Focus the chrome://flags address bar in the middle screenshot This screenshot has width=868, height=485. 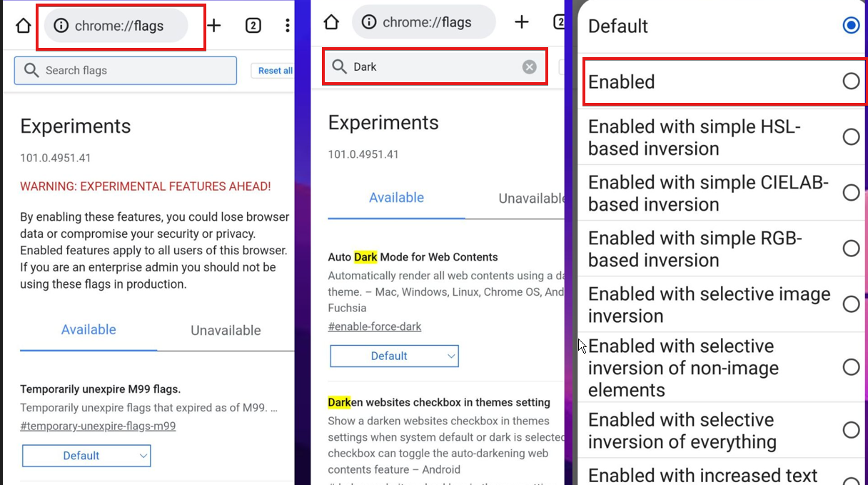click(423, 22)
